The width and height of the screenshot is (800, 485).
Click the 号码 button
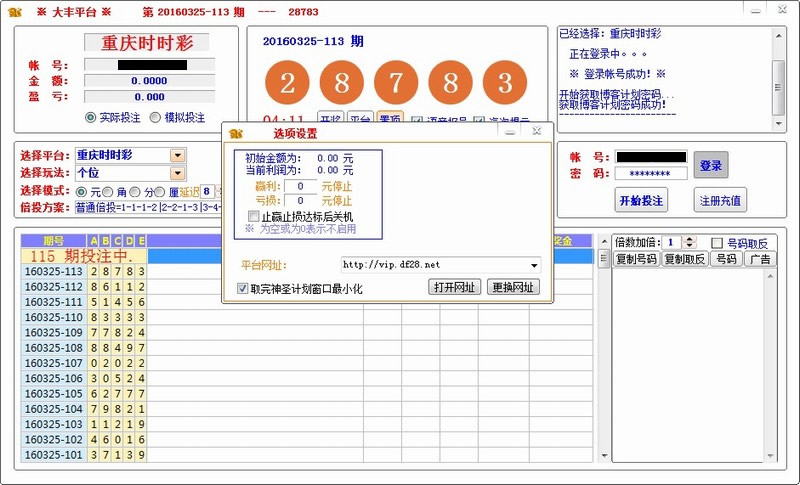click(726, 259)
